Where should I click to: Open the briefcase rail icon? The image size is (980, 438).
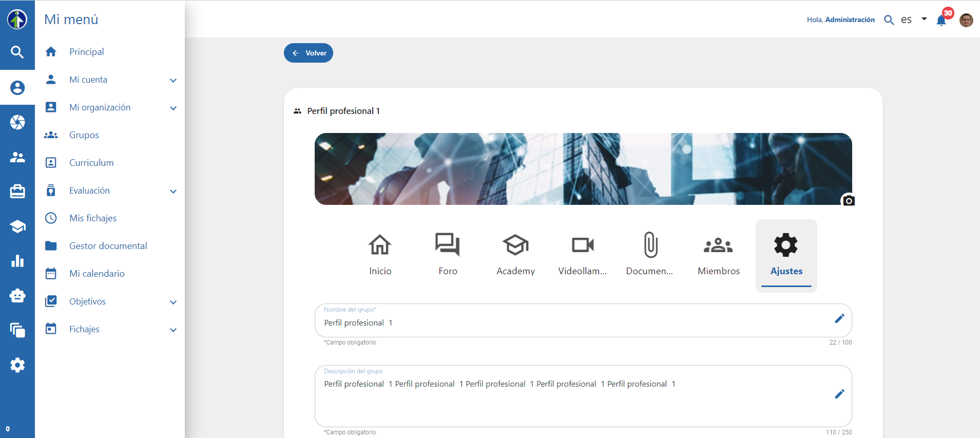click(17, 192)
